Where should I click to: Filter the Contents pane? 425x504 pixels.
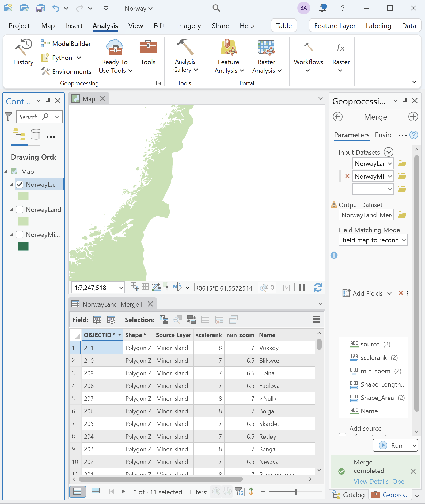(x=8, y=117)
